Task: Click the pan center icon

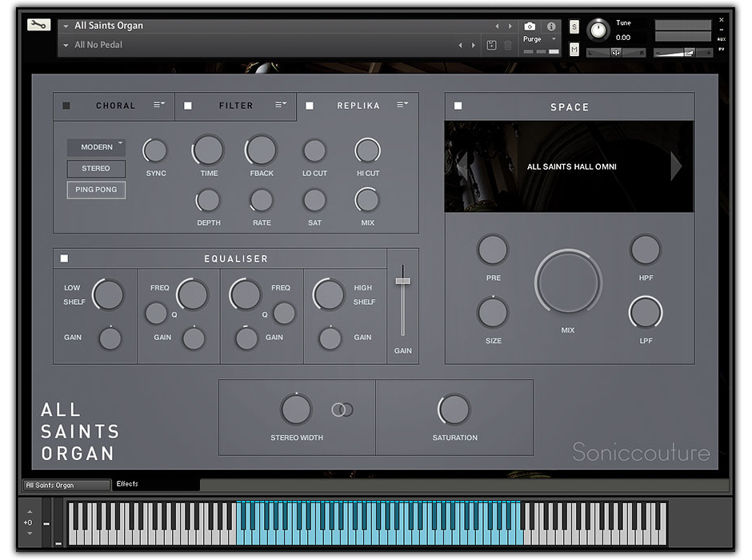Action: click(616, 53)
